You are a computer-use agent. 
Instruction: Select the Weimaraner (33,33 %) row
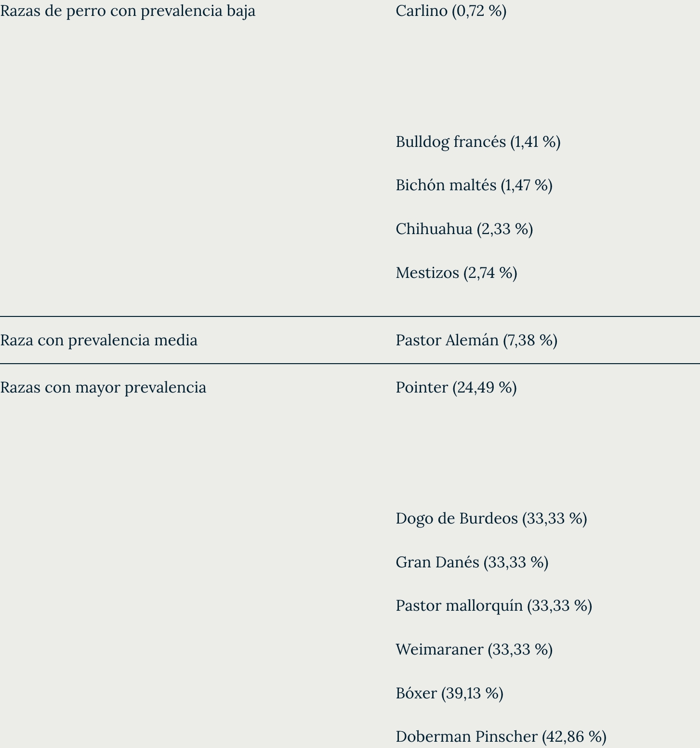pos(474,649)
